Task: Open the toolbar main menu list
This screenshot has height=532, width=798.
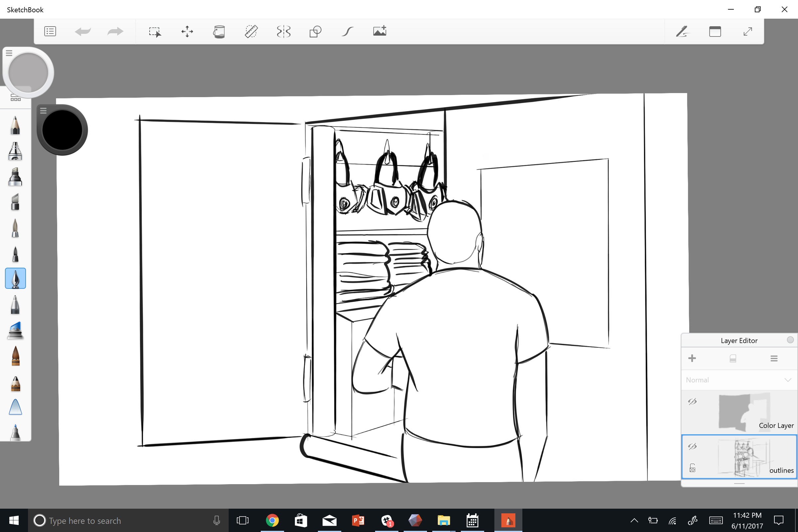Action: 50,31
